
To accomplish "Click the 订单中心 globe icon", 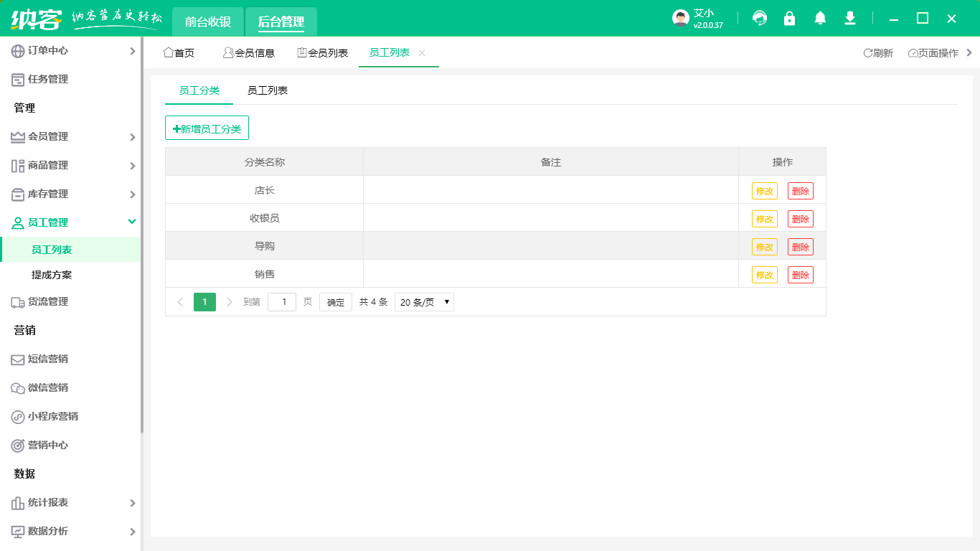I will tap(18, 51).
